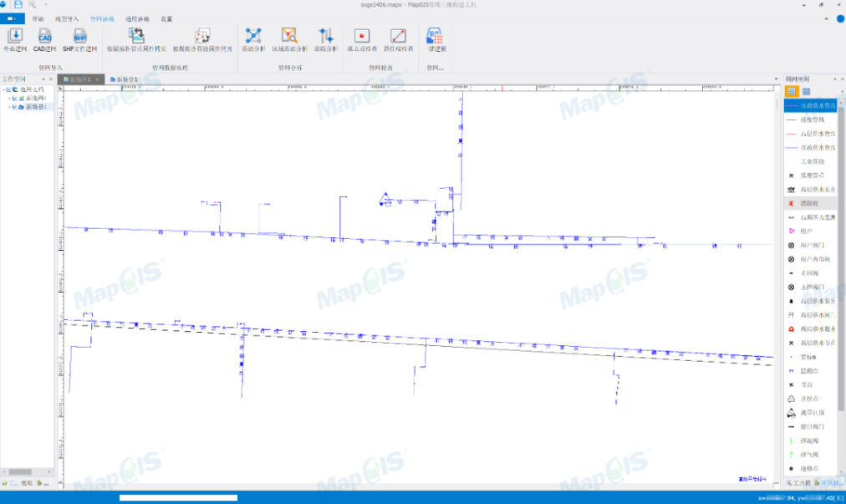Close the workspace panel
846x504 pixels.
coord(51,79)
